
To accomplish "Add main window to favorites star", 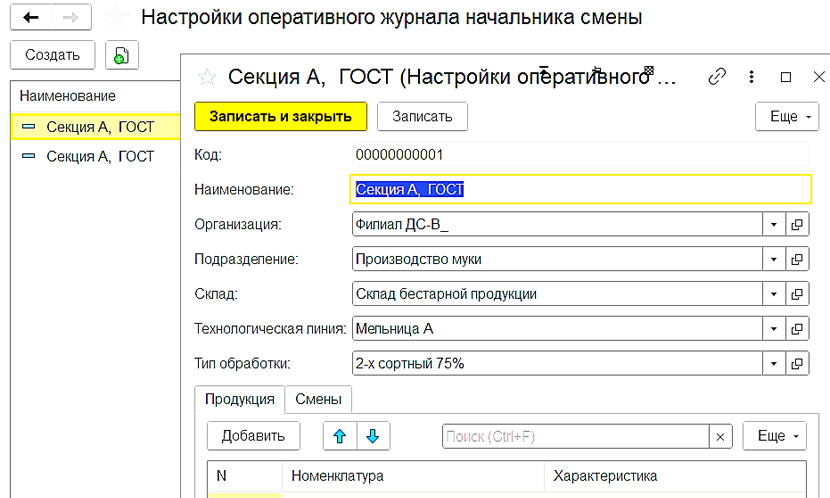I will [117, 17].
